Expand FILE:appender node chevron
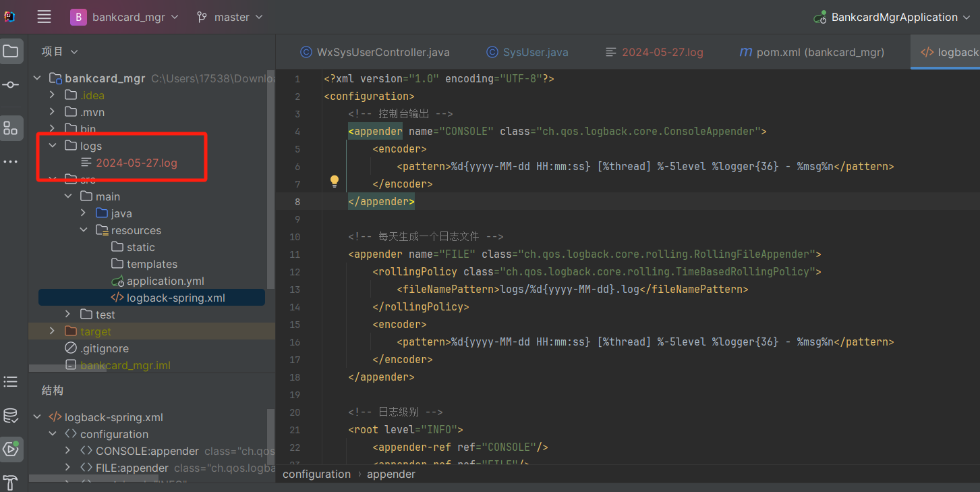The image size is (980, 492). 68,468
